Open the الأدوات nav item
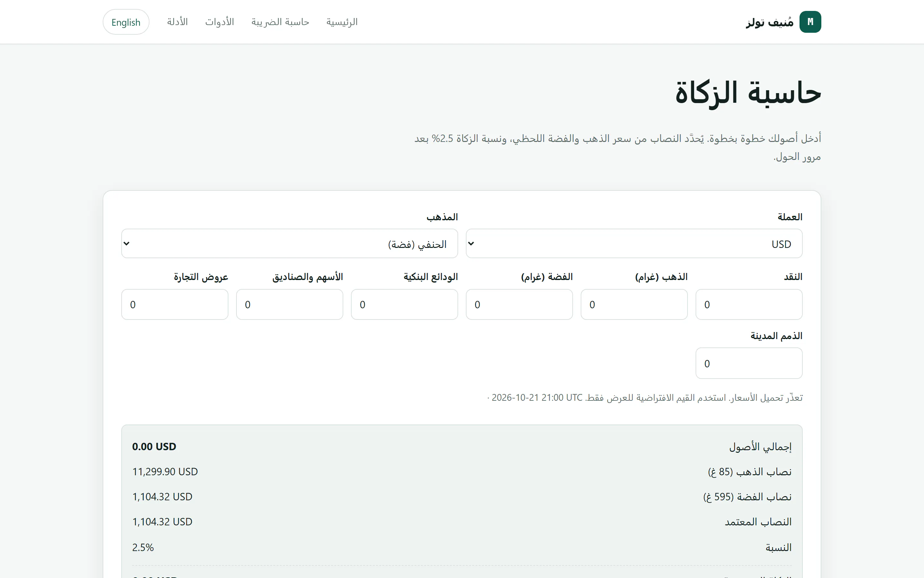Screen dimensions: 924x578 (219, 22)
